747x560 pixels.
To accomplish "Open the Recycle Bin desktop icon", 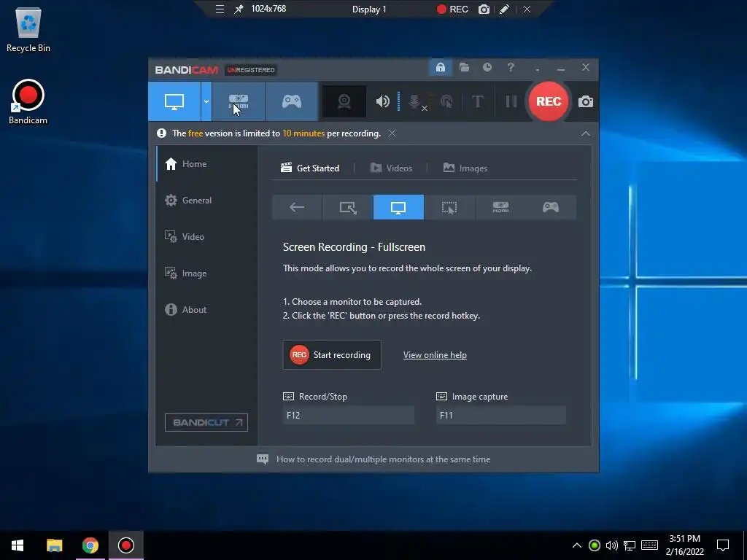I will 28,29.
